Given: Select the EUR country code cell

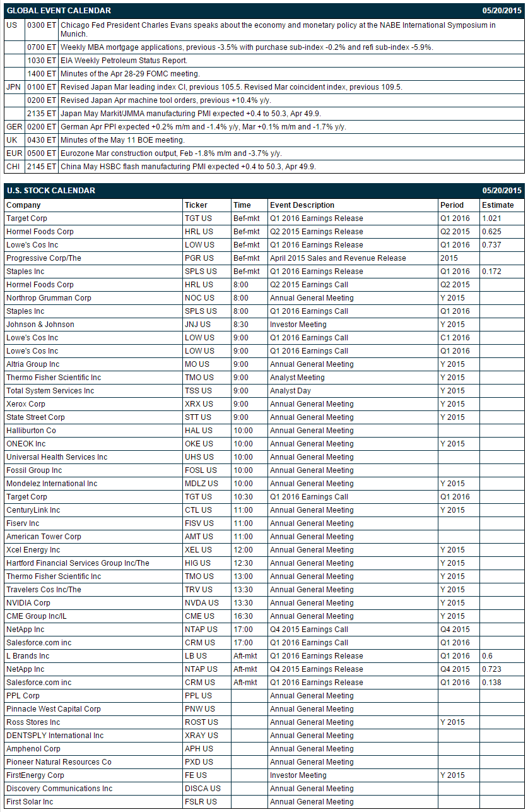Looking at the screenshot, I should (x=15, y=153).
